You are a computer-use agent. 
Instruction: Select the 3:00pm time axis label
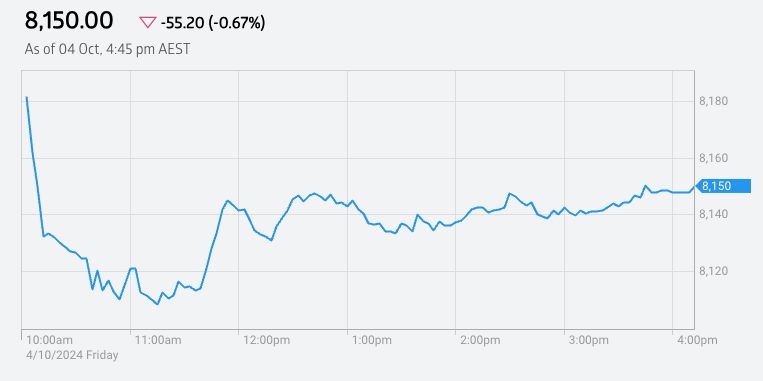point(589,340)
